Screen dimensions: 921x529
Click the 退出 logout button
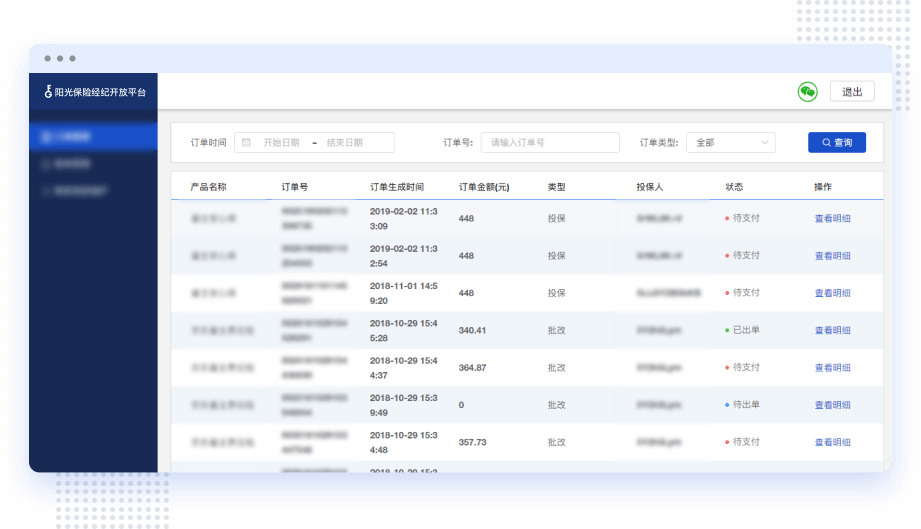[852, 92]
